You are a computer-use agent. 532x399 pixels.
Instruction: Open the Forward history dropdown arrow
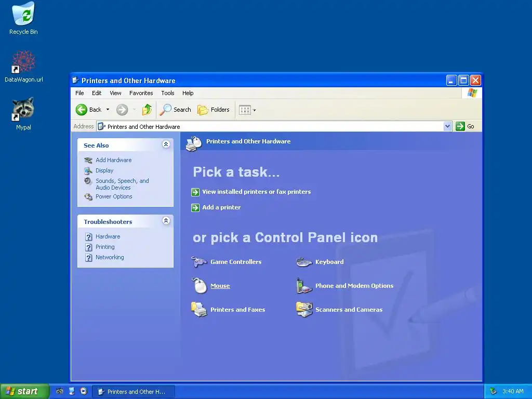pos(135,110)
